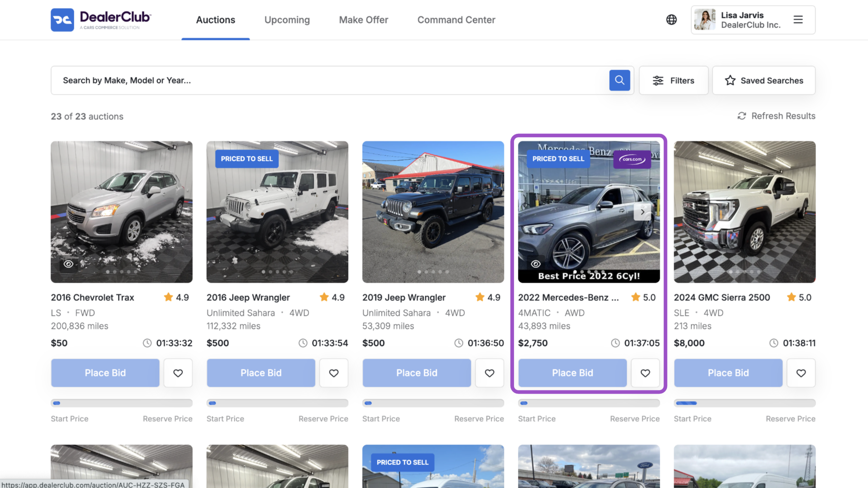Screen dimensions: 868x488
Task: Click the Saved Searches star icon
Action: tap(730, 81)
